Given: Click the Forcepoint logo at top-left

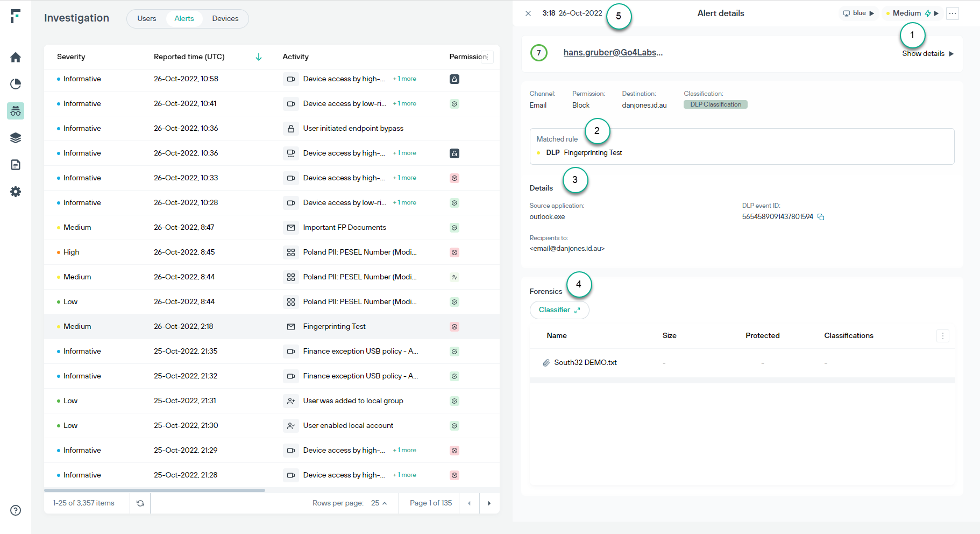Looking at the screenshot, I should (x=16, y=16).
